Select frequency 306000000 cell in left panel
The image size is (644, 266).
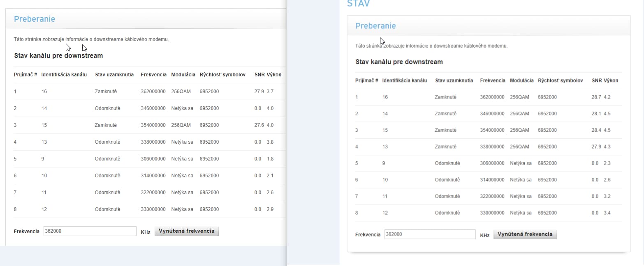pos(153,159)
